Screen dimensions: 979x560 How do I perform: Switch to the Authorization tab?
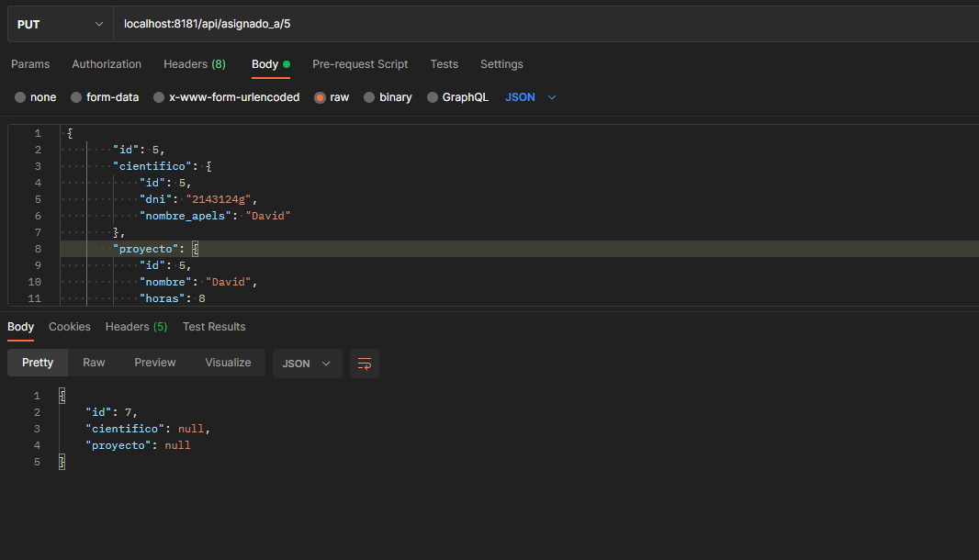point(107,64)
